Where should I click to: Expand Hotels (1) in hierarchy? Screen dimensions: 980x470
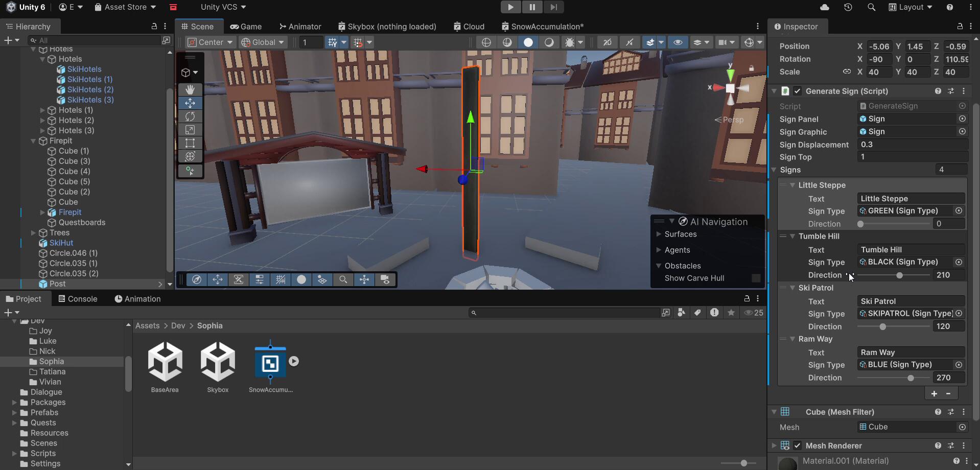pos(42,110)
